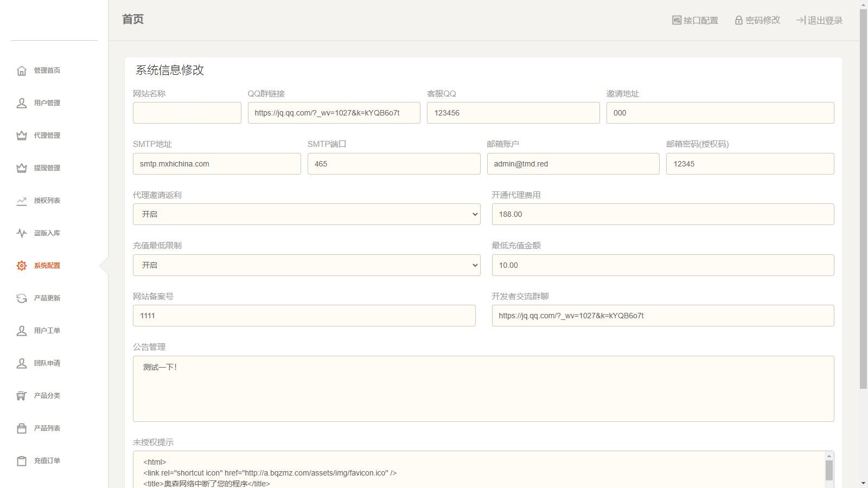Open the 代理邀请返利 dropdown
The height and width of the screenshot is (488, 868).
tap(307, 214)
